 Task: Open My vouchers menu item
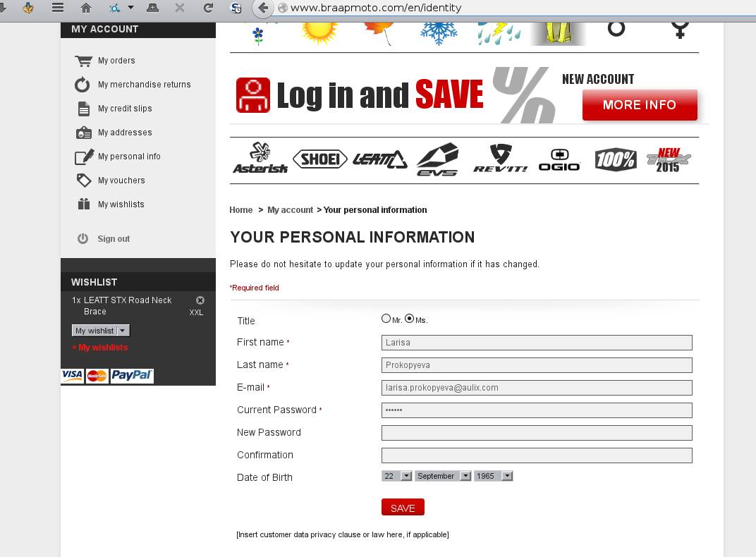tap(121, 180)
